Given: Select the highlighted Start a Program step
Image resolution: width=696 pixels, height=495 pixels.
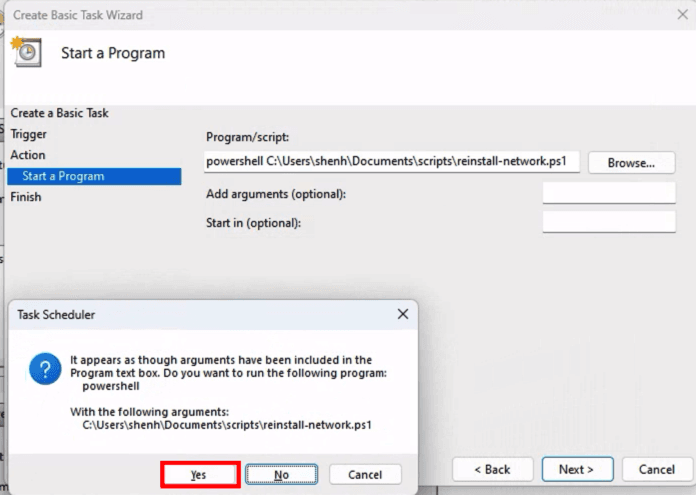Looking at the screenshot, I should click(63, 176).
